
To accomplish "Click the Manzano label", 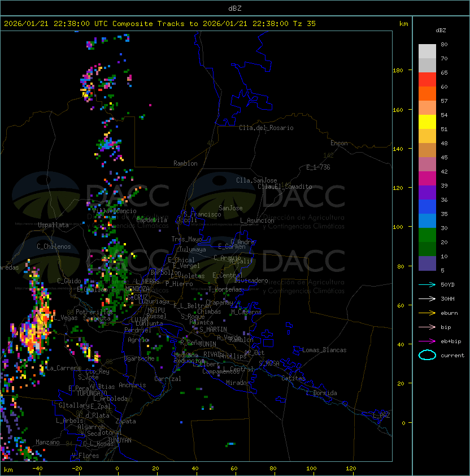I will tap(47, 442).
